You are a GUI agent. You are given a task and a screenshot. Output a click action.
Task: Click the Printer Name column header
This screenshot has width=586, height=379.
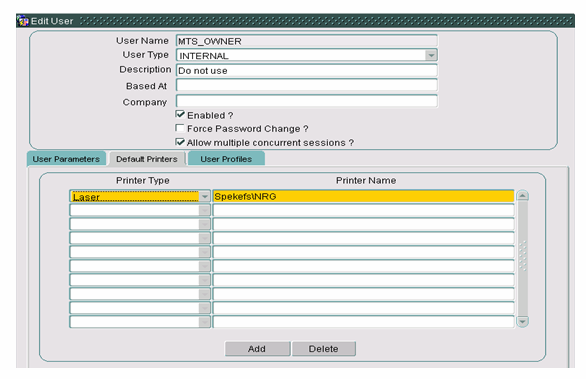[366, 181]
